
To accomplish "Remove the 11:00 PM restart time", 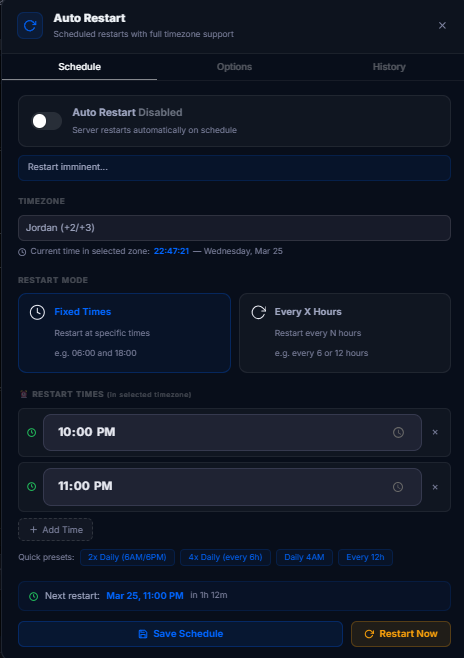I will 435,487.
